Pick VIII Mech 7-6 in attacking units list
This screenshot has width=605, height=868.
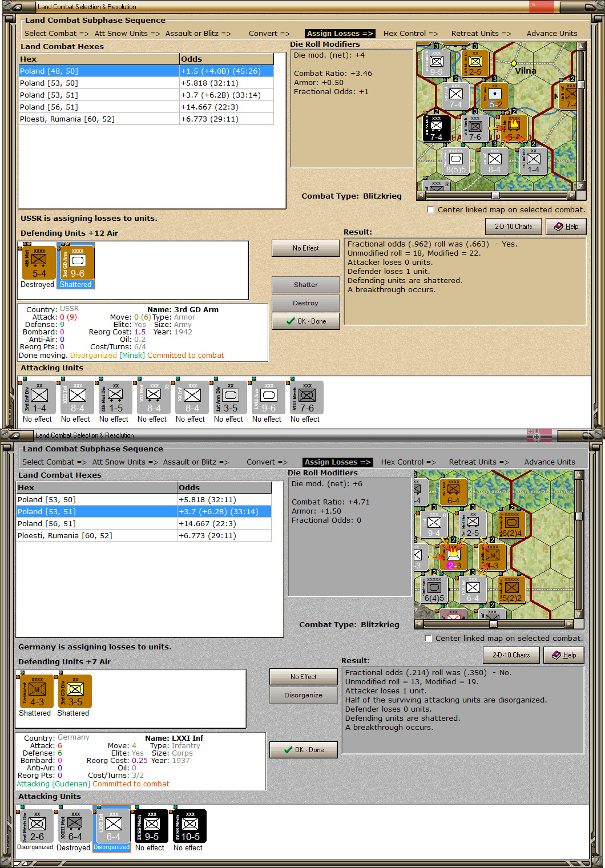pyautogui.click(x=305, y=397)
